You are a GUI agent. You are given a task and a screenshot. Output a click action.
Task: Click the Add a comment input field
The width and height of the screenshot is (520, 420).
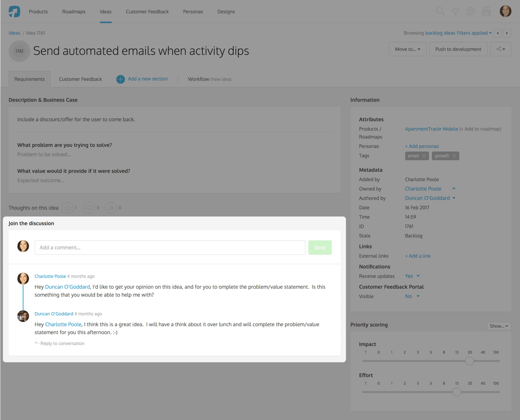[x=170, y=247]
